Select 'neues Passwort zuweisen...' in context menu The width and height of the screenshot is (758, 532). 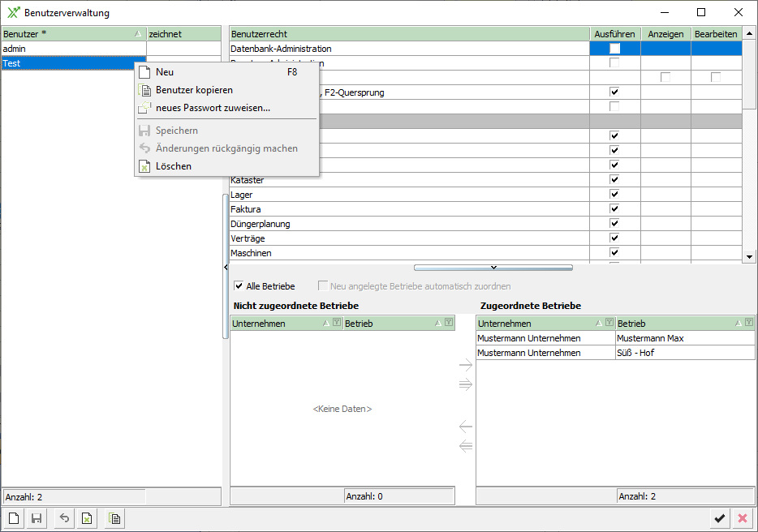[213, 108]
